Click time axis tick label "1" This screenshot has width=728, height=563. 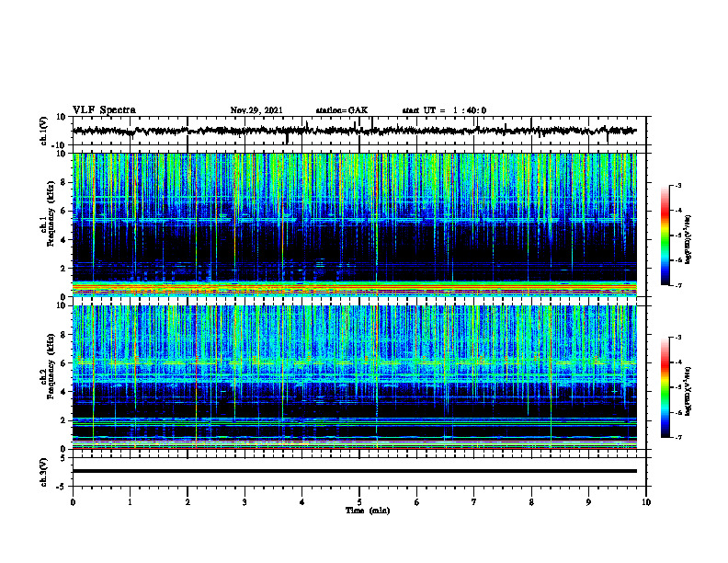130,502
